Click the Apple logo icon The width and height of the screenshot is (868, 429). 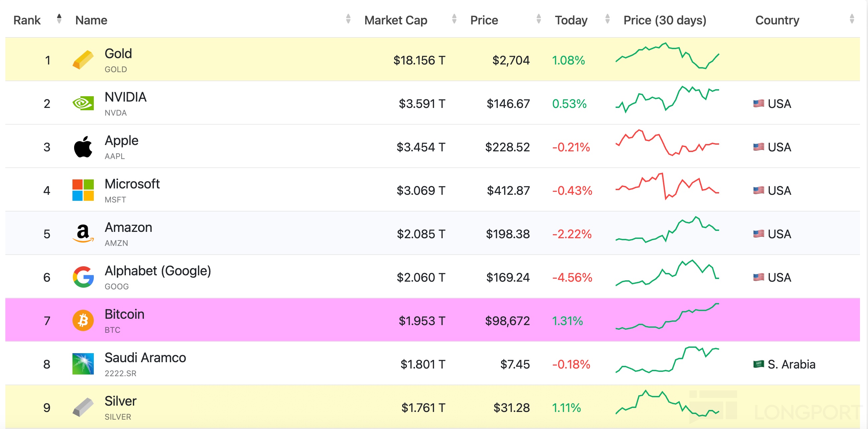pyautogui.click(x=83, y=147)
